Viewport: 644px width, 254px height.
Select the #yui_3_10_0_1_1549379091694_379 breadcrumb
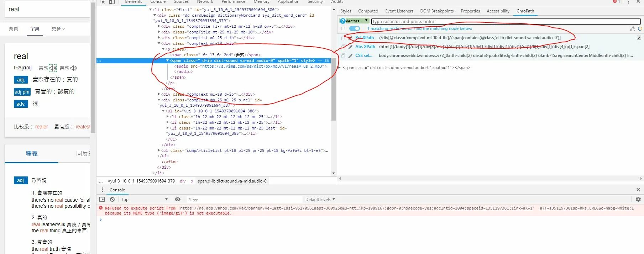click(x=141, y=181)
